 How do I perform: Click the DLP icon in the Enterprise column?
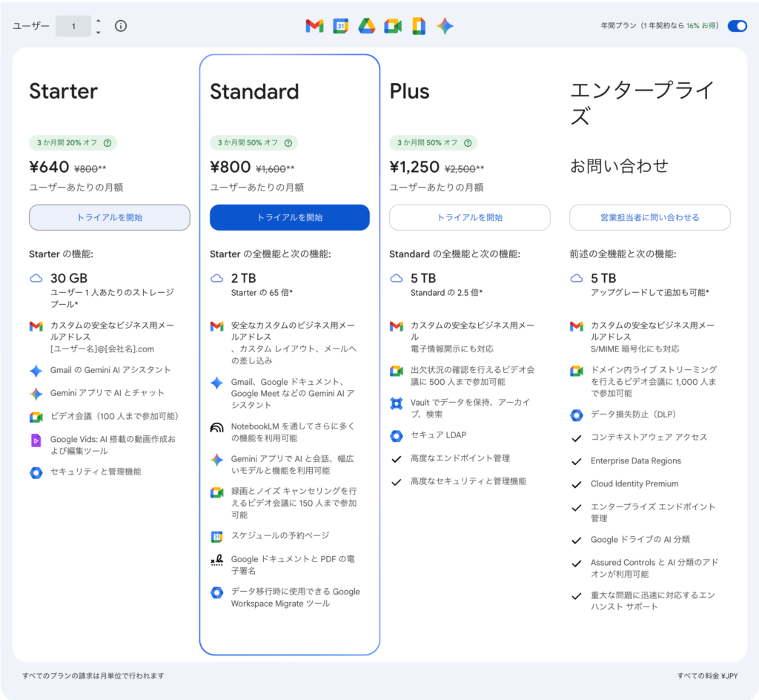pos(577,415)
